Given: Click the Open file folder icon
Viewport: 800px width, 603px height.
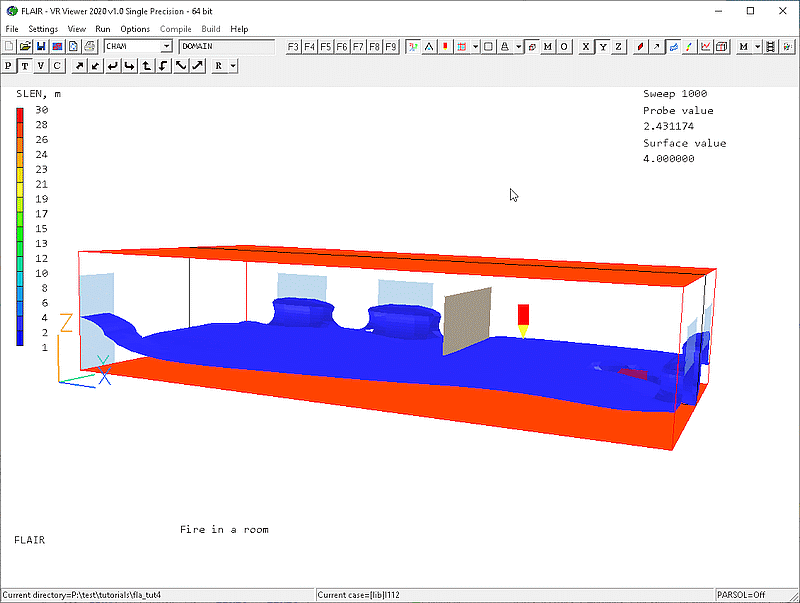Looking at the screenshot, I should click(25, 46).
